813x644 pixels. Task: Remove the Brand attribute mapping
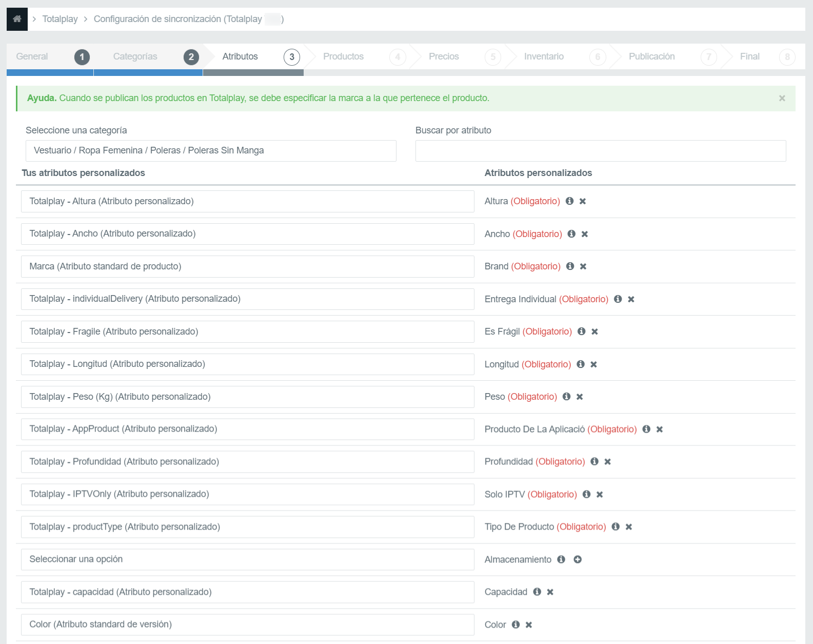[583, 266]
